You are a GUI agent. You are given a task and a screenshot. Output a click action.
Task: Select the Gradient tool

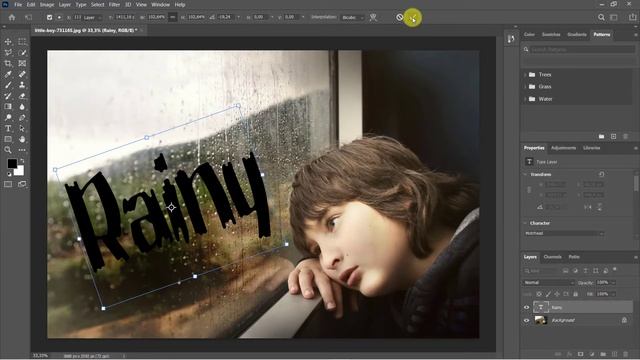coord(8,107)
